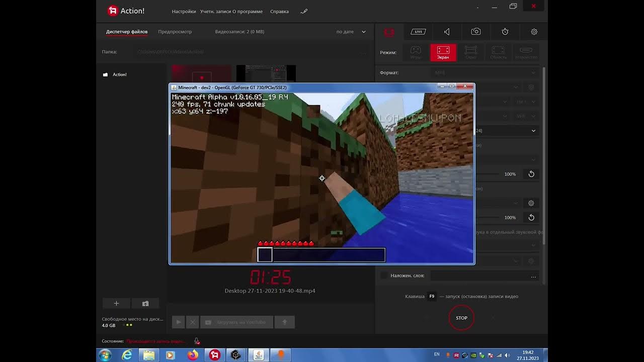Open the О программе menu
The width and height of the screenshot is (644, 362).
click(x=247, y=11)
